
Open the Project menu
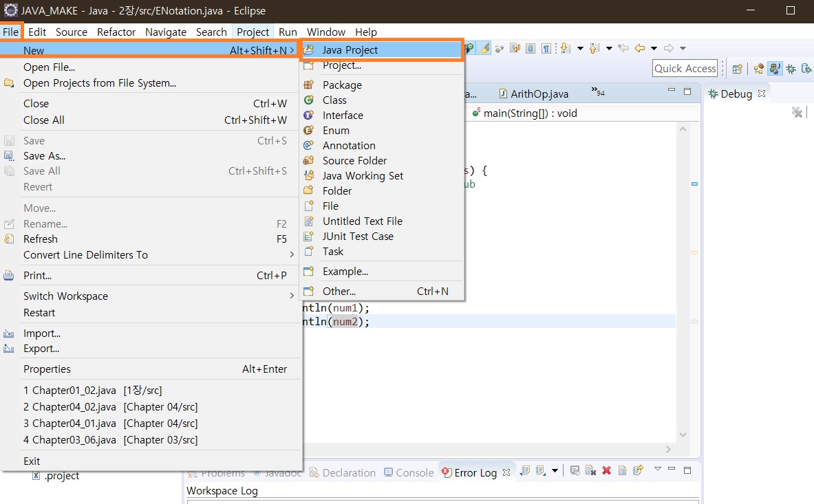click(x=253, y=32)
